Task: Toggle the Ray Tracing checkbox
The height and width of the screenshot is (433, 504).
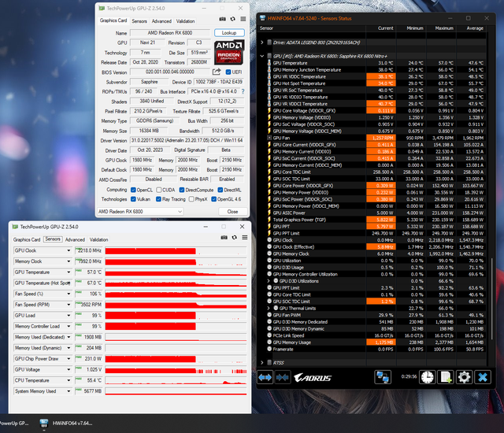Action: [158, 199]
